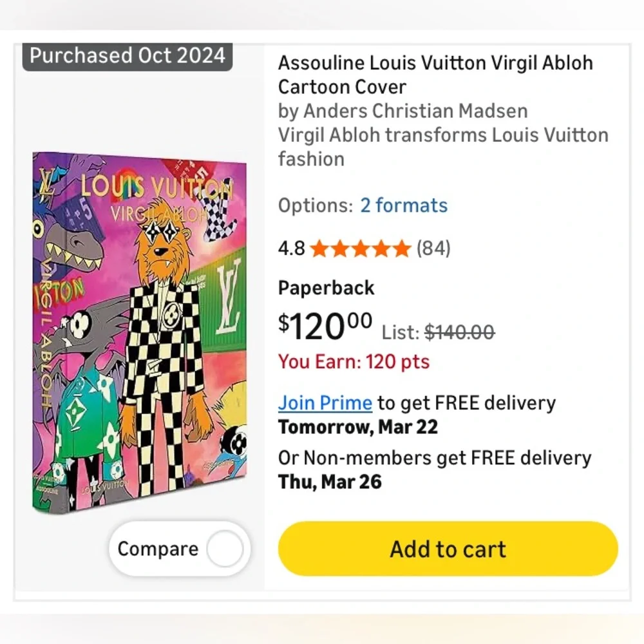The height and width of the screenshot is (644, 644).
Task: Click the $120.00 price
Action: pyautogui.click(x=322, y=325)
